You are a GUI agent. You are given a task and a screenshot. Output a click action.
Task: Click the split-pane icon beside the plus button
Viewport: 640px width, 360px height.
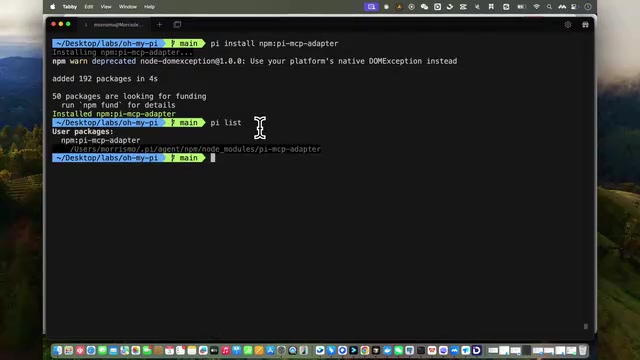(x=177, y=24)
